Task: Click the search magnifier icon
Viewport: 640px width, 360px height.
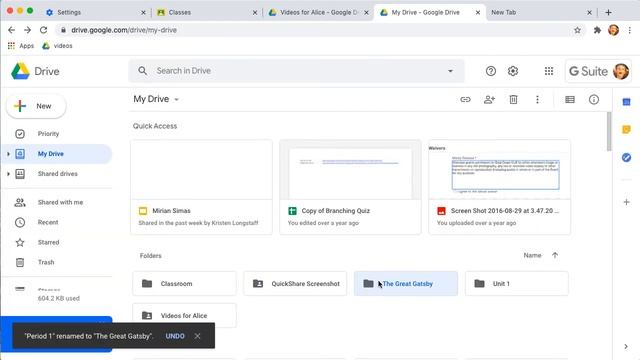Action: pos(142,71)
